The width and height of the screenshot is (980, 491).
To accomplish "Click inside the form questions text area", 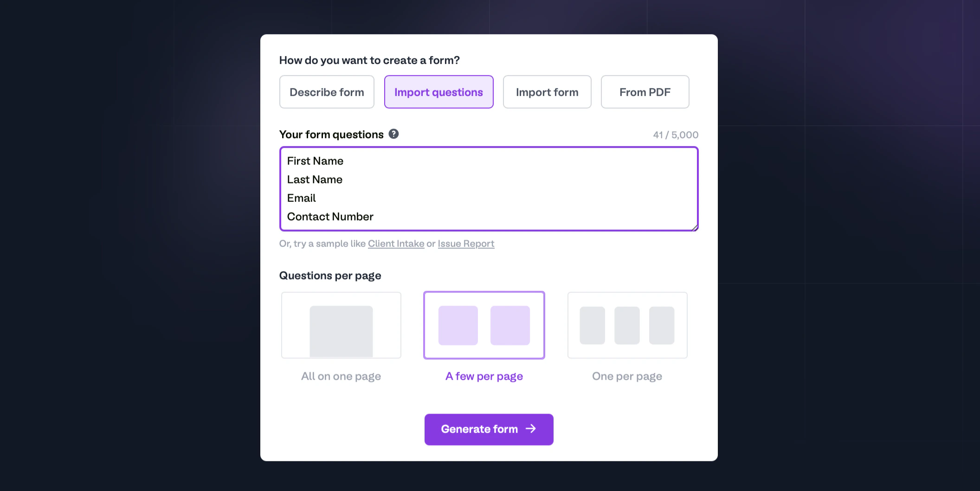I will coord(488,189).
